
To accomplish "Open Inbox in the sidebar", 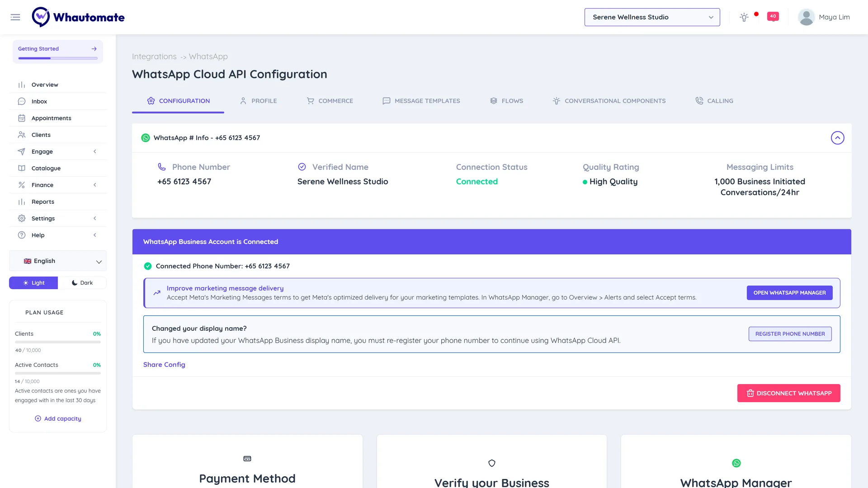I will [58, 101].
